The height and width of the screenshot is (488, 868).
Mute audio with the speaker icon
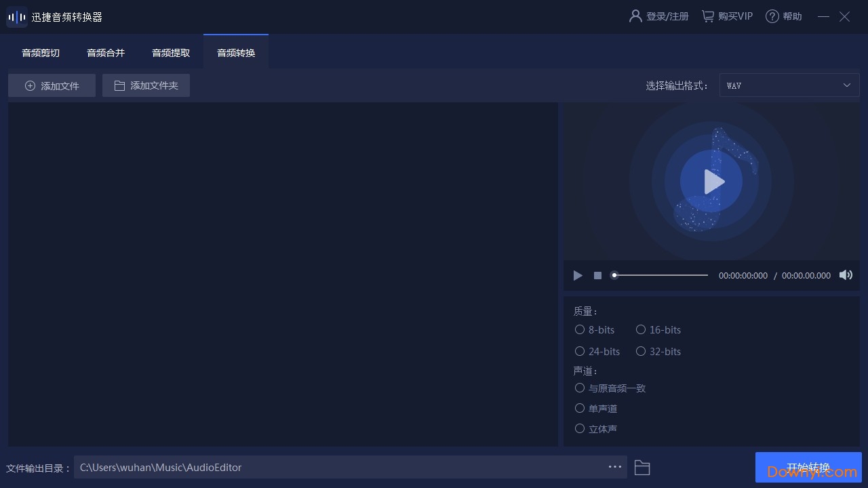click(x=846, y=275)
